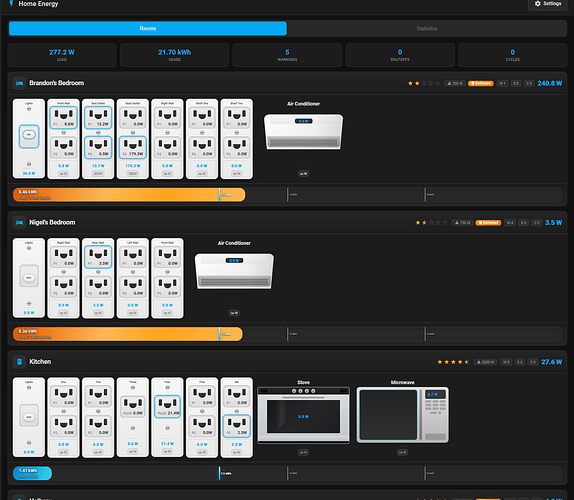574x500 pixels.
Task: Click Brandon's Bedroom energy usage bar
Action: [287, 195]
